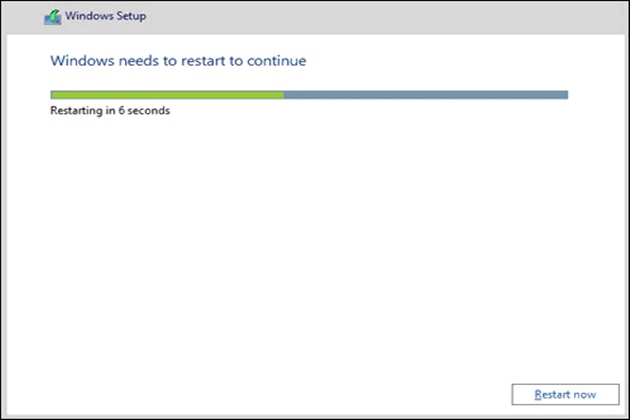This screenshot has width=630, height=420.
Task: Click the point where green meets gray on the bar
Action: 283,95
